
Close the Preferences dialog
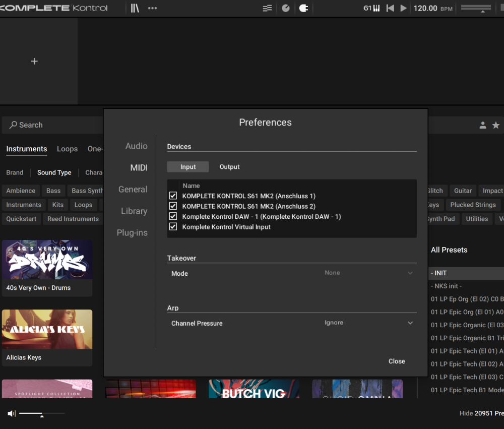coord(397,361)
